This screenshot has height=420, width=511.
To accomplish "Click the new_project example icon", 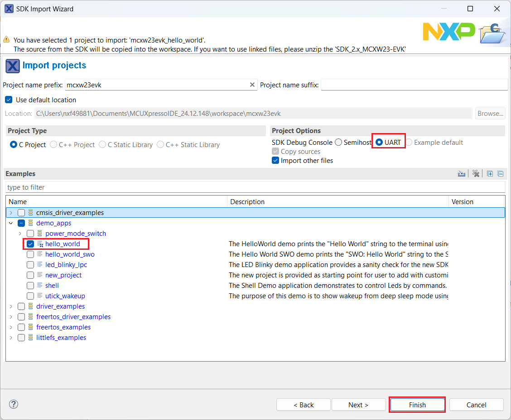I will [40, 275].
